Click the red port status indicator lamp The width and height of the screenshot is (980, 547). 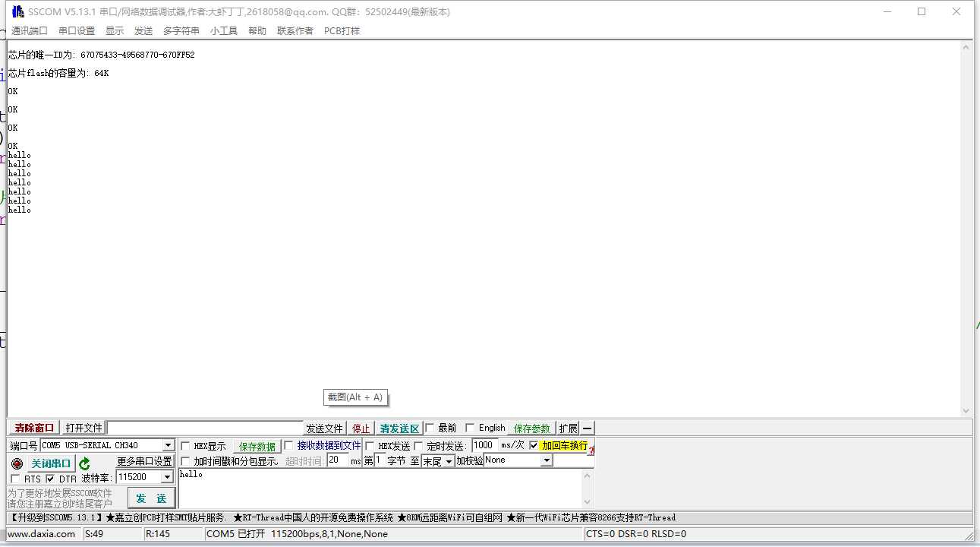point(17,463)
